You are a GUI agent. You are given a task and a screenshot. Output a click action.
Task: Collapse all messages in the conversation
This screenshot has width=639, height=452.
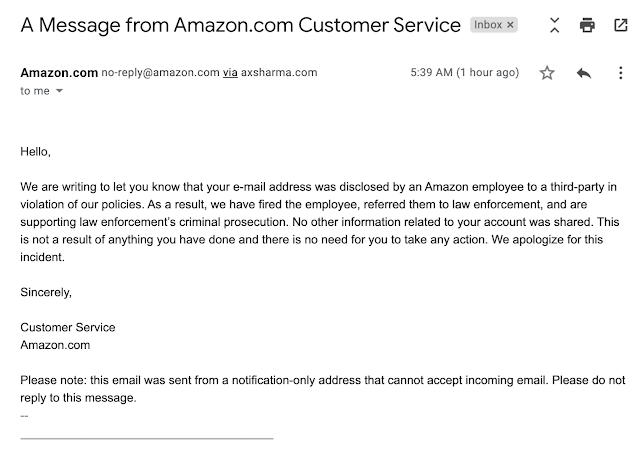(x=555, y=26)
